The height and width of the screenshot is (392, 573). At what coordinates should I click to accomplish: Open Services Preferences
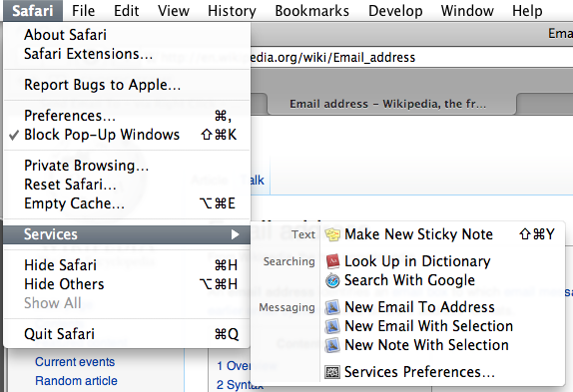[419, 372]
